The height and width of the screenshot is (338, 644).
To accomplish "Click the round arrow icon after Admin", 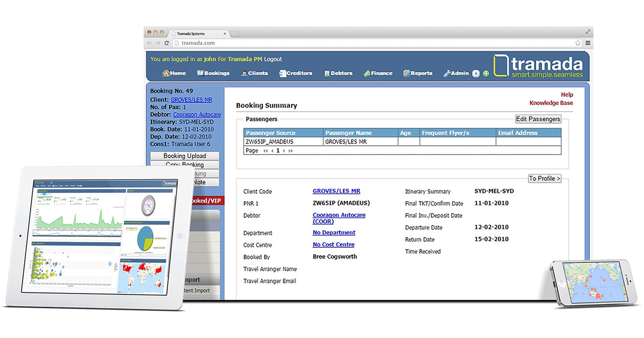I will [x=475, y=74].
